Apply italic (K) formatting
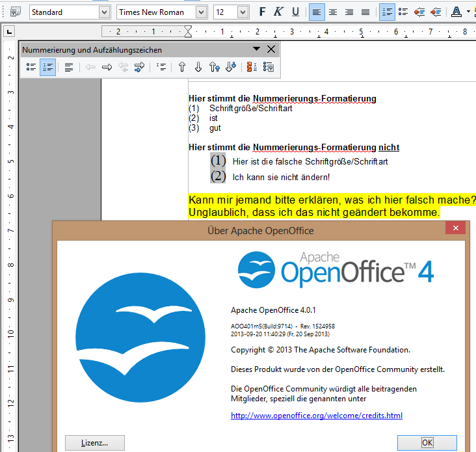Screen dimensions: 476x452 (278, 12)
